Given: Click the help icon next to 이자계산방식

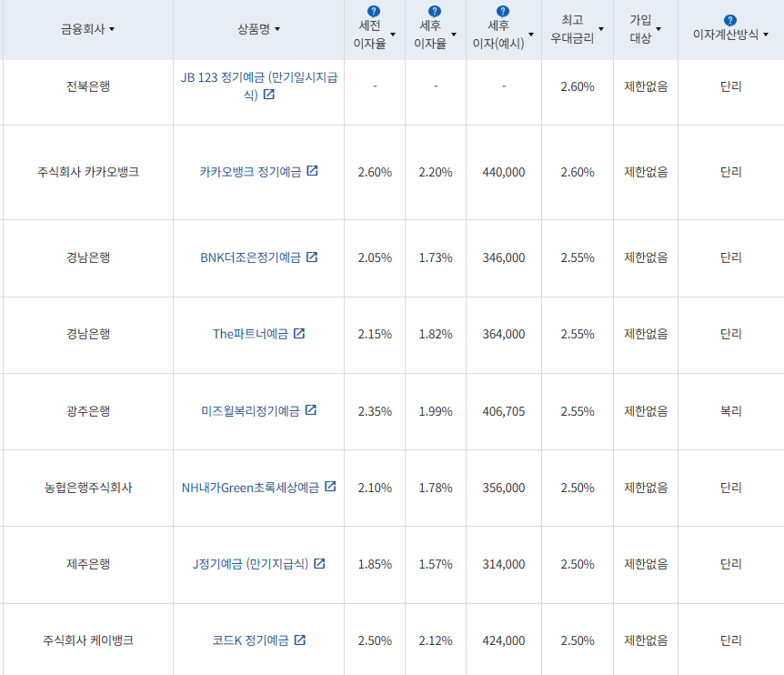Looking at the screenshot, I should (730, 19).
